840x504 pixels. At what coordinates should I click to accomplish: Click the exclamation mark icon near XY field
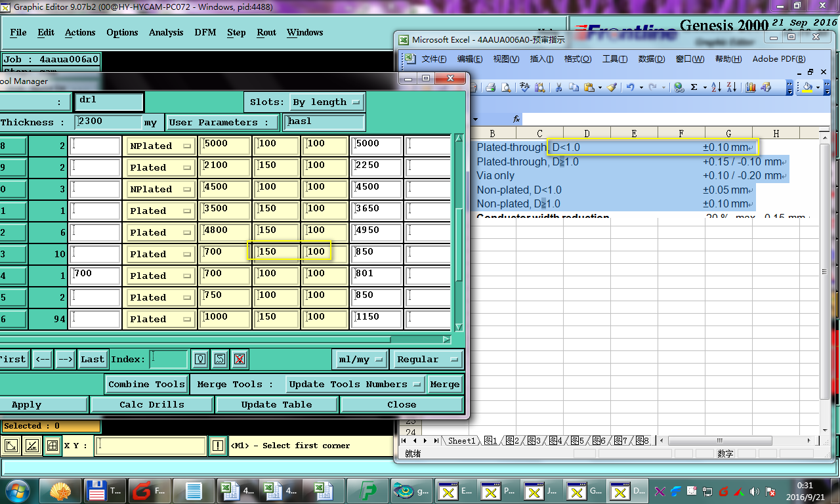(218, 446)
